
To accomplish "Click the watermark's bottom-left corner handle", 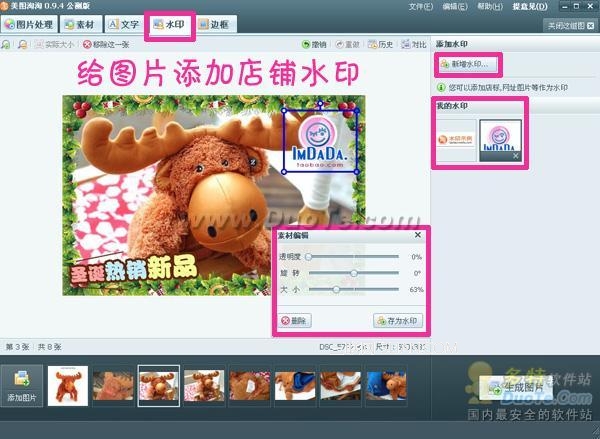I will (284, 172).
